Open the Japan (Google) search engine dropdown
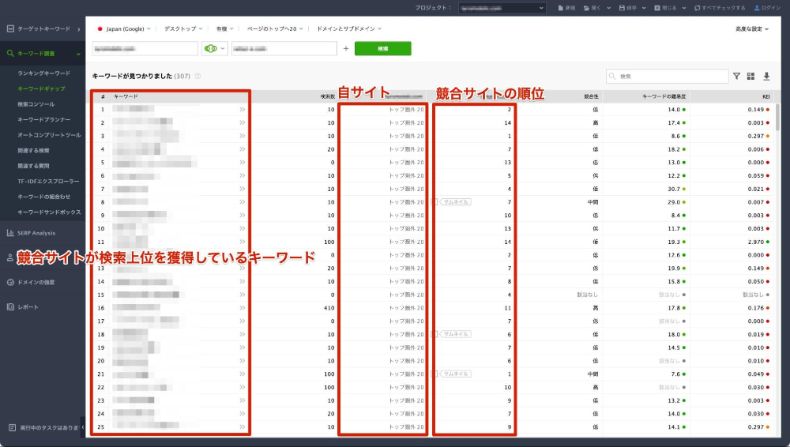 tap(124, 29)
